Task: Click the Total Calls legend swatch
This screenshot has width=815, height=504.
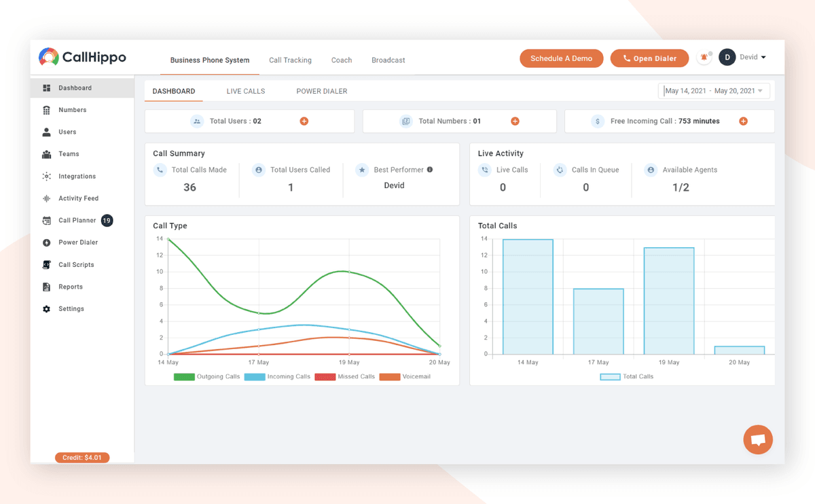Action: pyautogui.click(x=610, y=376)
